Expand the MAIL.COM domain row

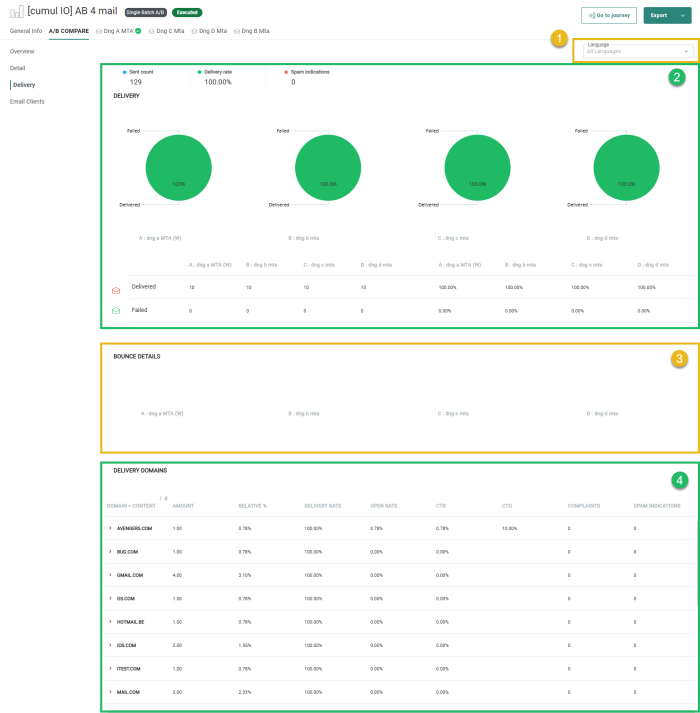[110, 692]
